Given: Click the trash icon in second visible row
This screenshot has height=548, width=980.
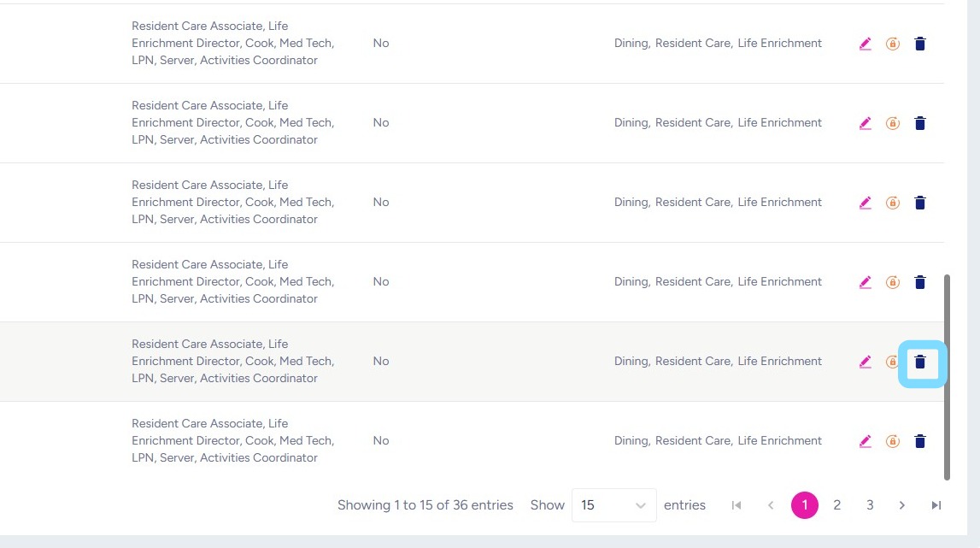Looking at the screenshot, I should [920, 123].
